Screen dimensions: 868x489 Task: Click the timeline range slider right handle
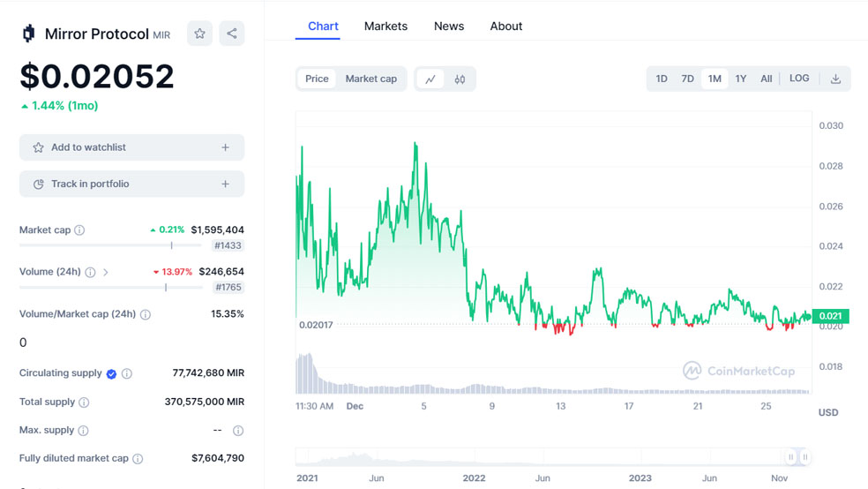[804, 457]
